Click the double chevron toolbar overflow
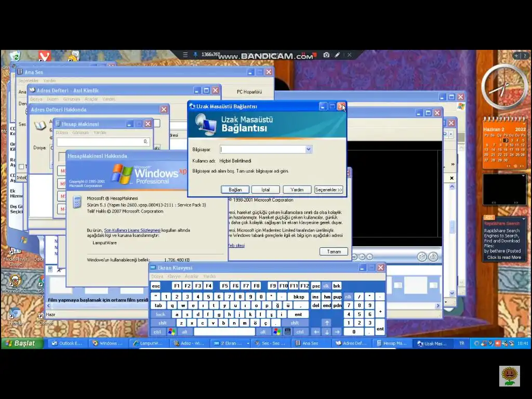 pyautogui.click(x=453, y=164)
